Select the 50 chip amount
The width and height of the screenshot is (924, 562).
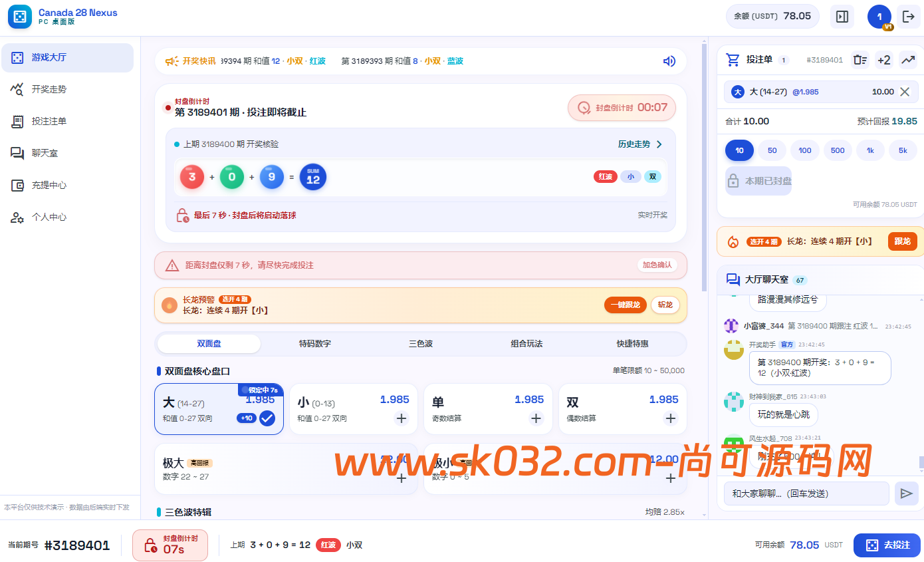click(x=772, y=150)
